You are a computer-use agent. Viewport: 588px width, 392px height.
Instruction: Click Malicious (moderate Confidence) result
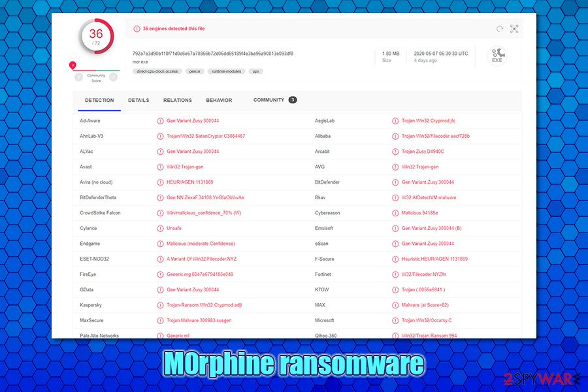(x=201, y=244)
